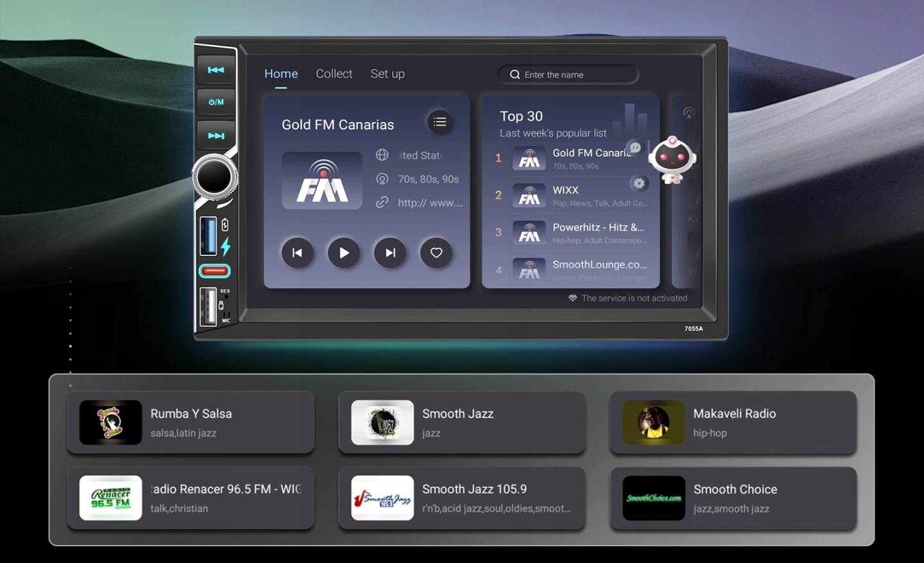Image resolution: width=924 pixels, height=563 pixels.
Task: Open the Smooth Jazz 105.9 station card
Action: (x=462, y=498)
